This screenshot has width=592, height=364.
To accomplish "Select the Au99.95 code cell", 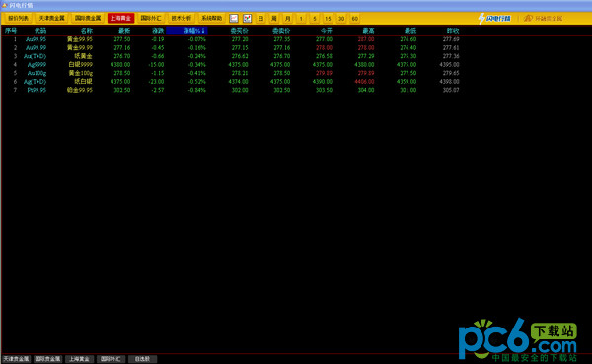I will pos(36,39).
